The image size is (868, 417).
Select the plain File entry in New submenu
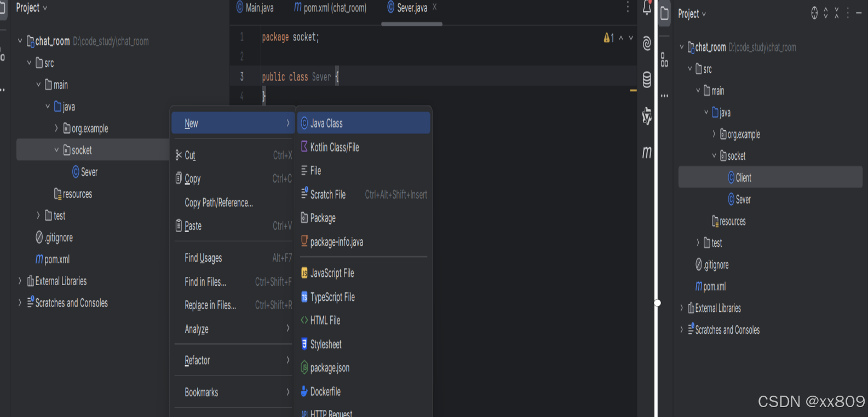point(364,171)
